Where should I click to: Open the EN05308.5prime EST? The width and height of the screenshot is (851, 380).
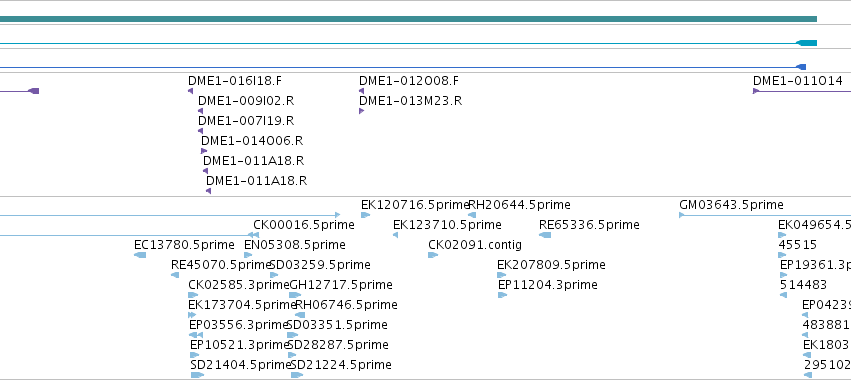coord(295,245)
